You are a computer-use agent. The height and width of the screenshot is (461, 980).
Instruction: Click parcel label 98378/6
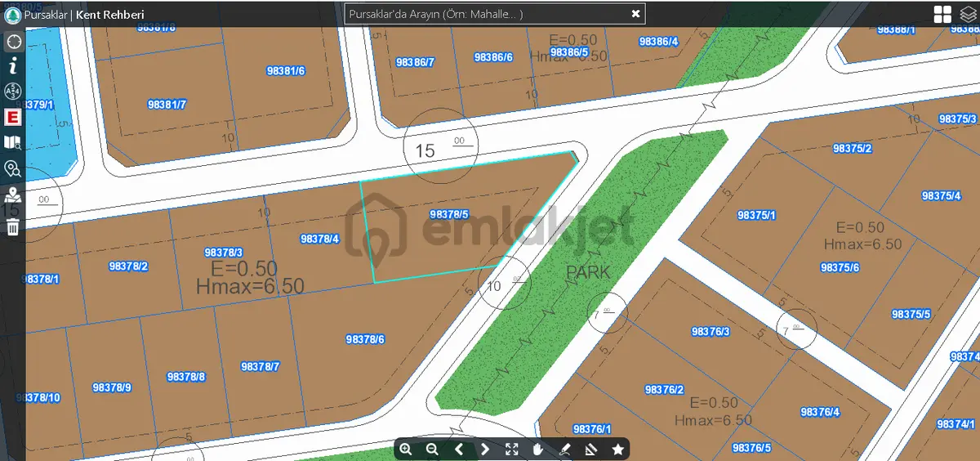(365, 338)
